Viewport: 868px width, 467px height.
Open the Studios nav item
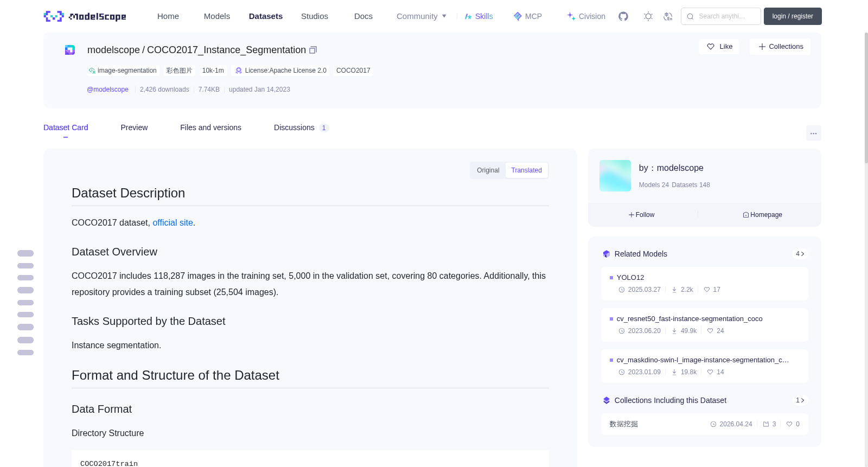point(315,16)
